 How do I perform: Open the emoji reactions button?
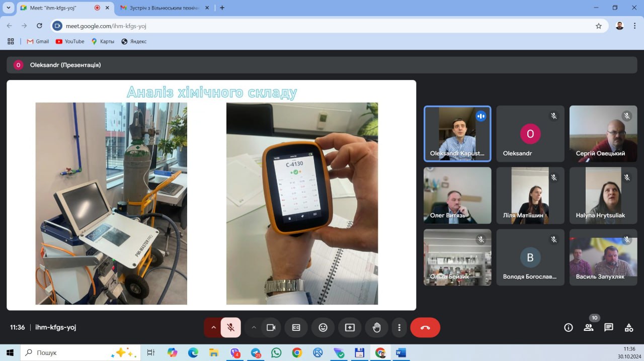point(323,327)
